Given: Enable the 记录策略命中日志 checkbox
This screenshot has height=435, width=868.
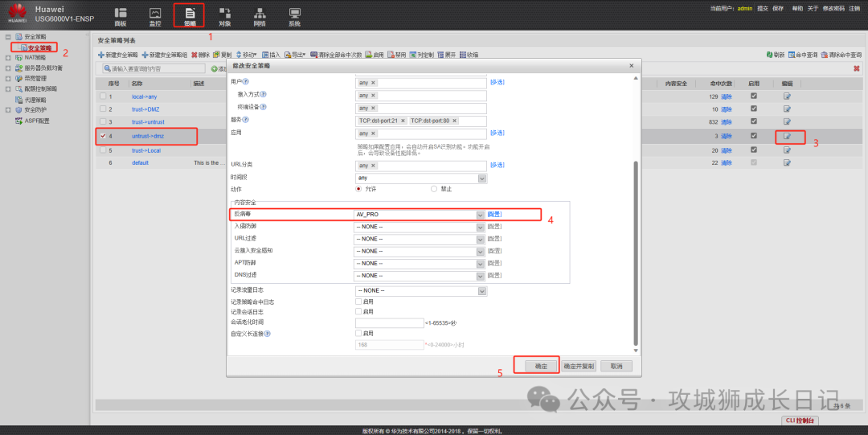Looking at the screenshot, I should tap(358, 302).
